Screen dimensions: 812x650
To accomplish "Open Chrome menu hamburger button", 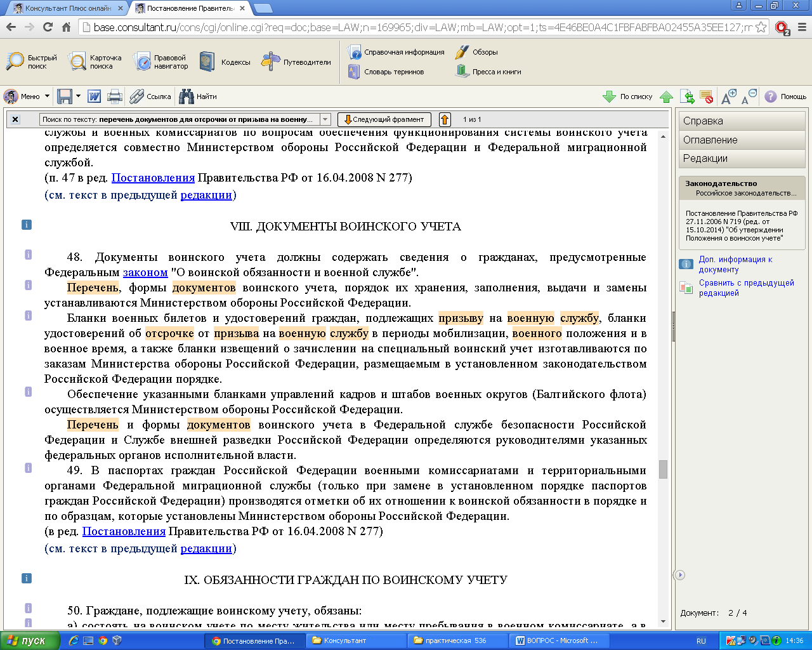I will point(801,27).
